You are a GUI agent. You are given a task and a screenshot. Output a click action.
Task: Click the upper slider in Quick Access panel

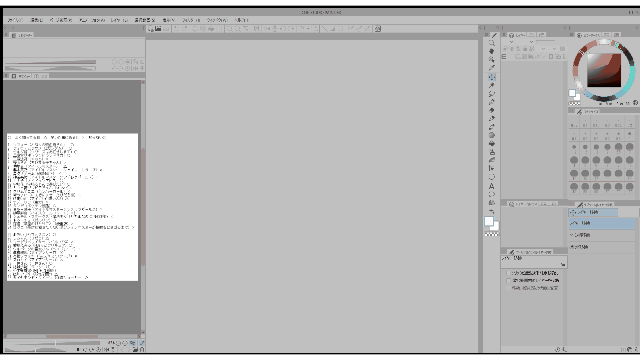(x=51, y=62)
